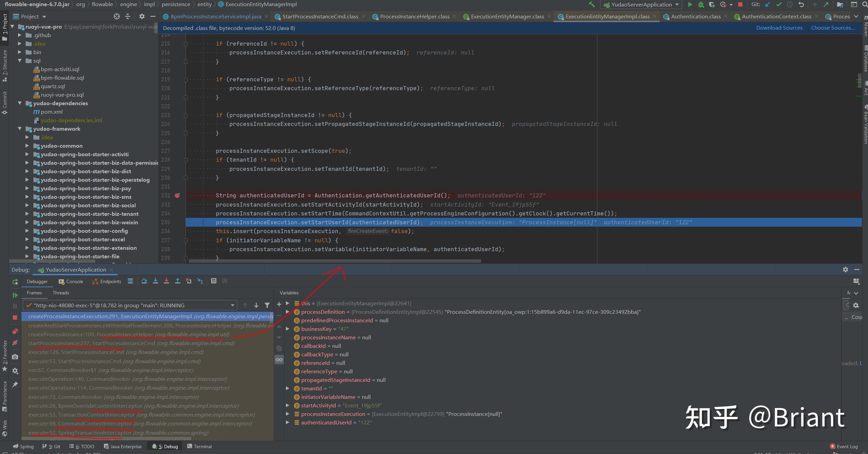Switch to the StartProcessInstanceCmd.class tab
The width and height of the screenshot is (868, 454).
point(320,17)
